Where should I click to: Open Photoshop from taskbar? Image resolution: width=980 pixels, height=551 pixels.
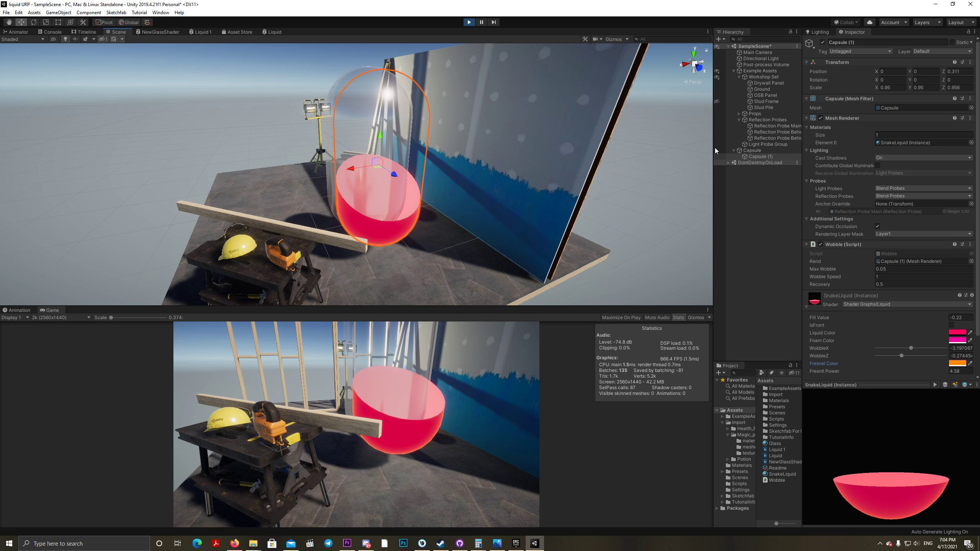(x=403, y=543)
